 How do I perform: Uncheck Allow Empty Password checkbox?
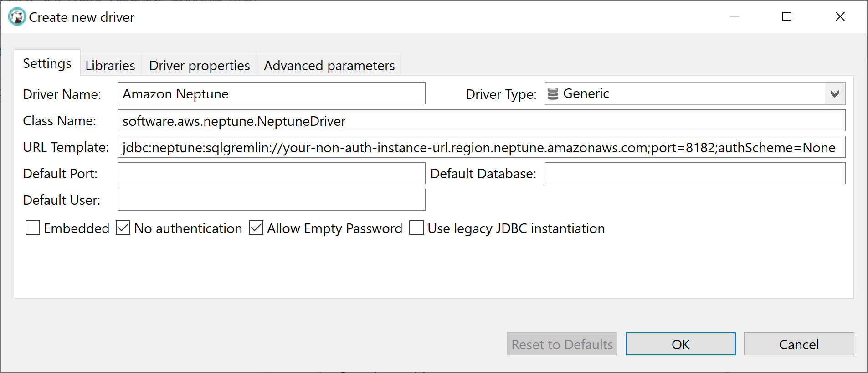256,228
